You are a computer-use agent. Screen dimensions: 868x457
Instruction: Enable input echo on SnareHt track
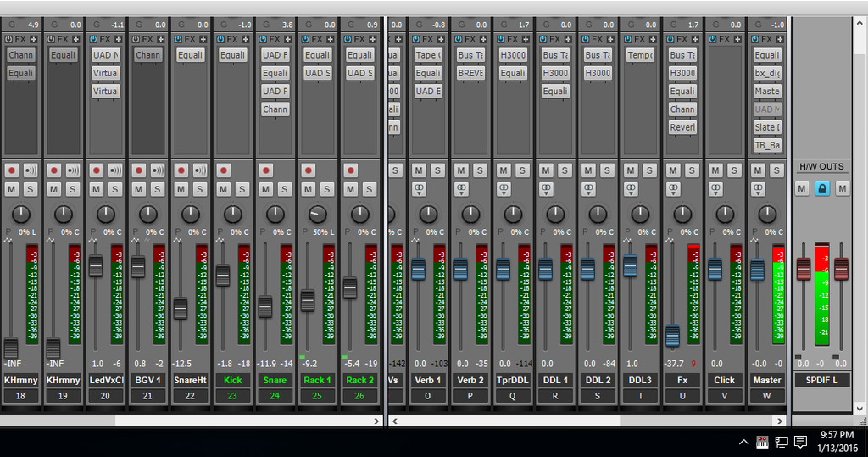pyautogui.click(x=200, y=170)
